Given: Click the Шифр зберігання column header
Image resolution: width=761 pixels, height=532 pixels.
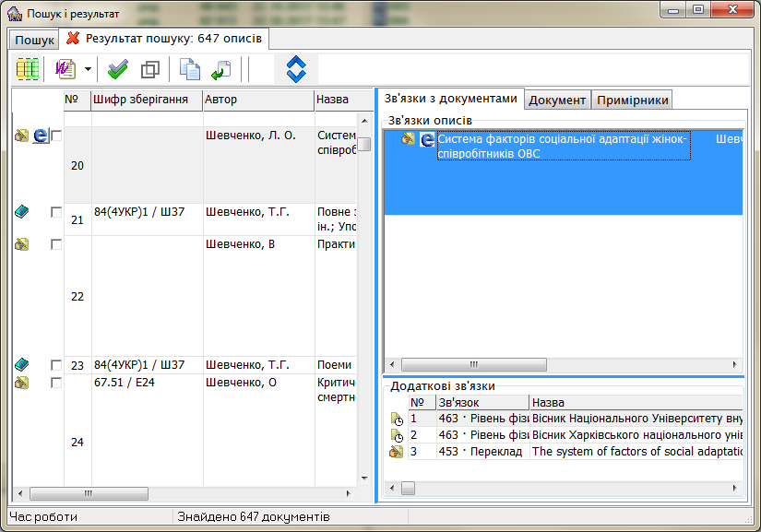Looking at the screenshot, I should click(146, 100).
